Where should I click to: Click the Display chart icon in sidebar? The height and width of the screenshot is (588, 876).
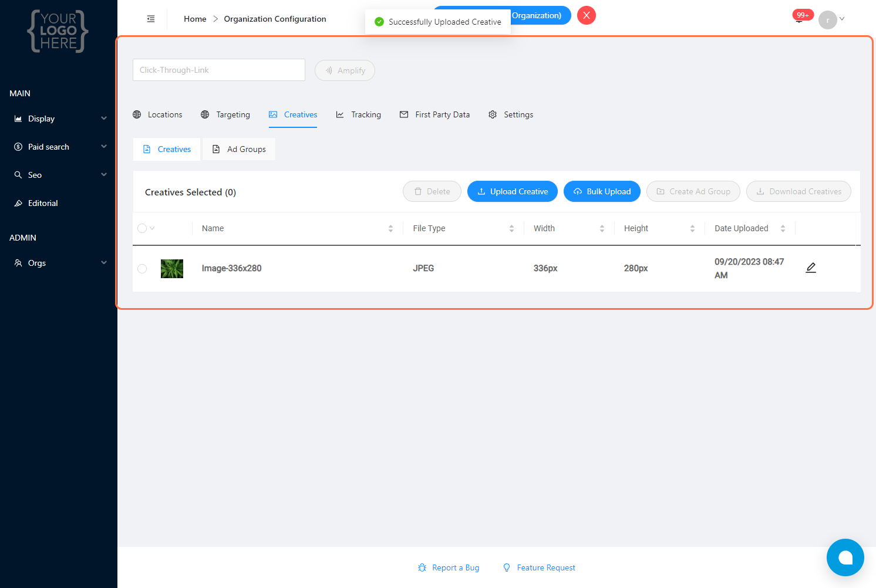click(x=18, y=119)
